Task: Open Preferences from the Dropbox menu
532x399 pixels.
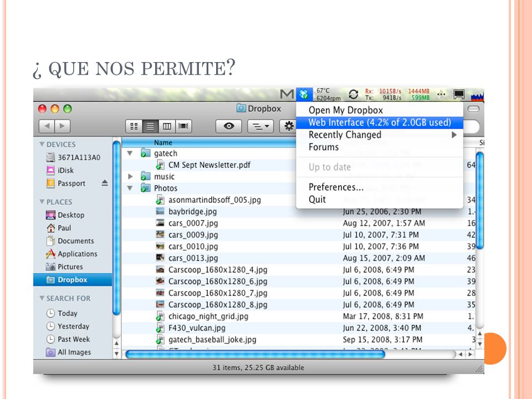Action: tap(380, 187)
